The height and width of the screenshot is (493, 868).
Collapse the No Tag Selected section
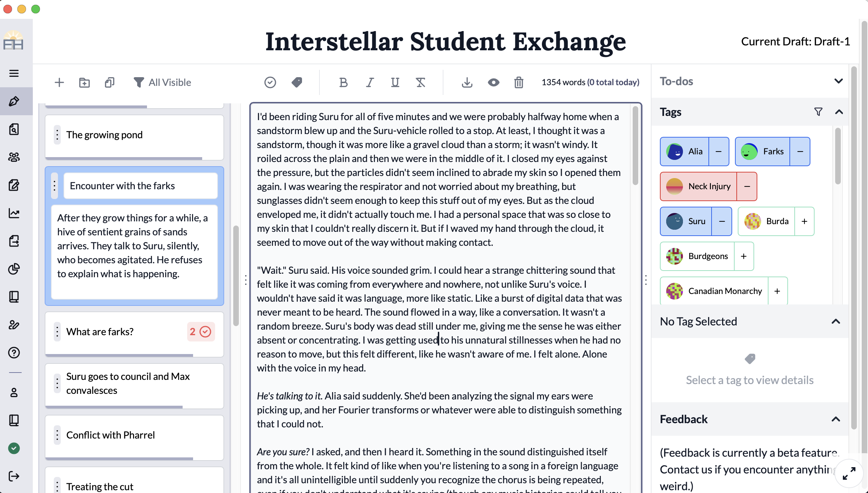pyautogui.click(x=836, y=321)
